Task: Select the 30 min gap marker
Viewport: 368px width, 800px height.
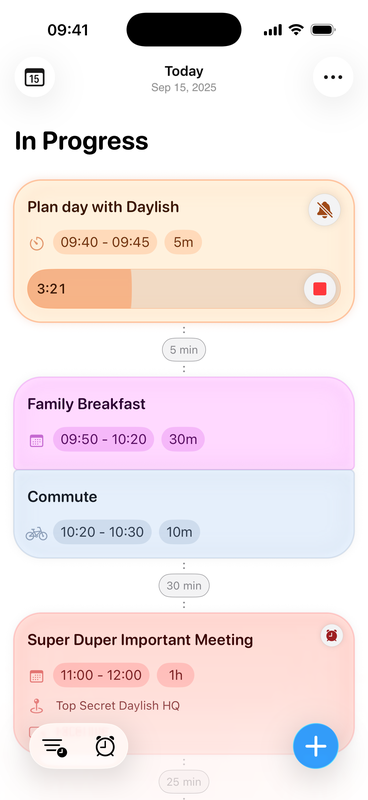Action: click(x=184, y=586)
